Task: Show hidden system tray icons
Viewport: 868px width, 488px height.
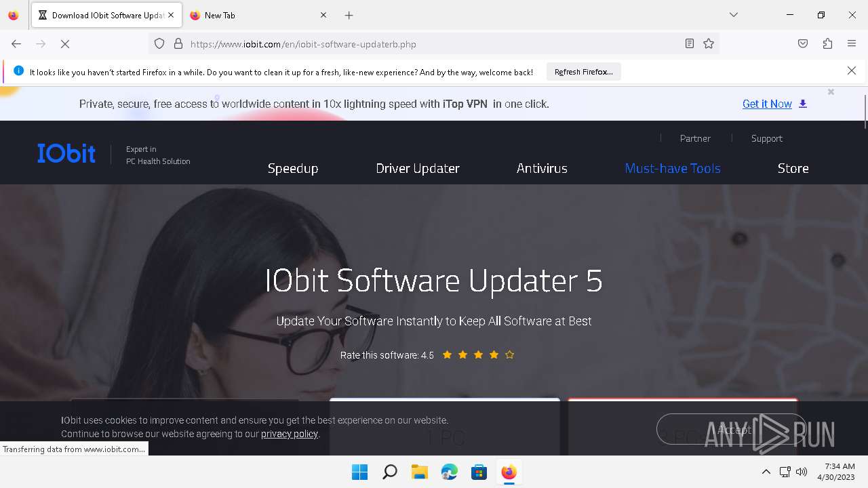Action: click(x=766, y=472)
